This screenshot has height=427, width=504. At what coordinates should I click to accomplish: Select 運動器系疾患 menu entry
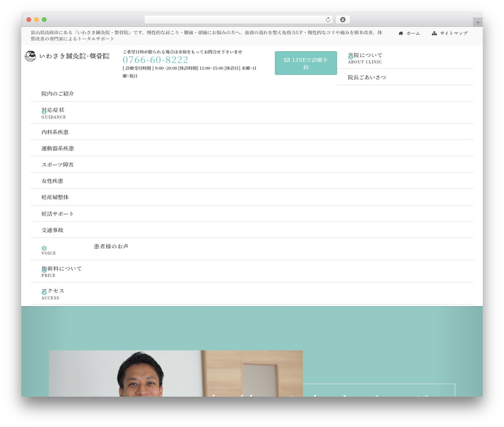pyautogui.click(x=252, y=149)
